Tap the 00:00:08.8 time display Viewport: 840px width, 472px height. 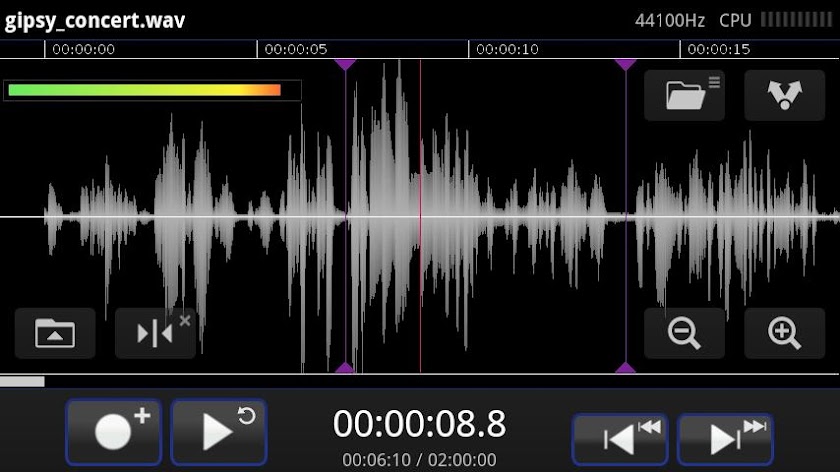tap(419, 424)
